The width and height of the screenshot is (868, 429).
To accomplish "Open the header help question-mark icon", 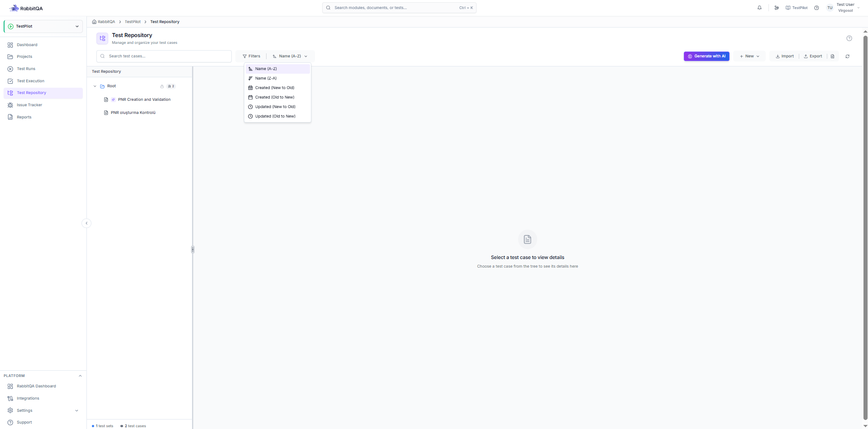I will (x=816, y=8).
